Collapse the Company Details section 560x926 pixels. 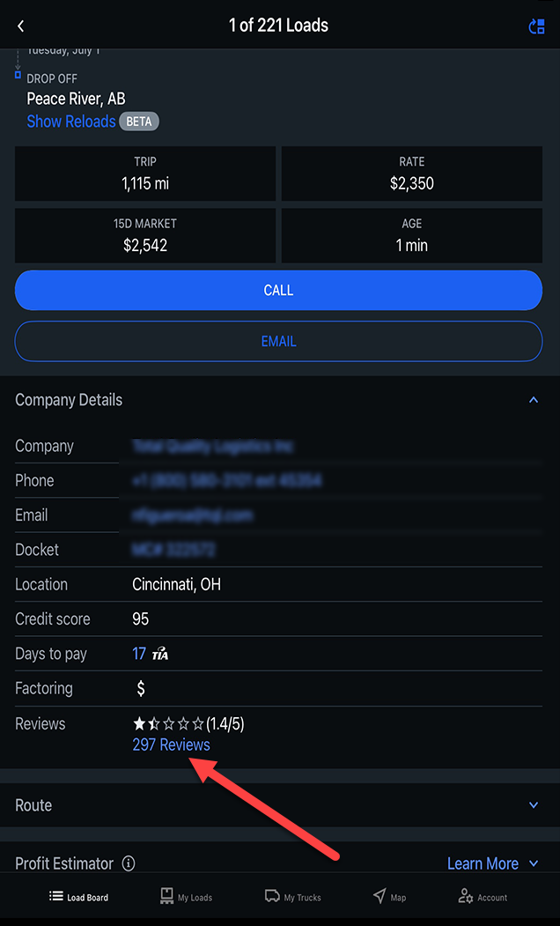click(x=533, y=400)
